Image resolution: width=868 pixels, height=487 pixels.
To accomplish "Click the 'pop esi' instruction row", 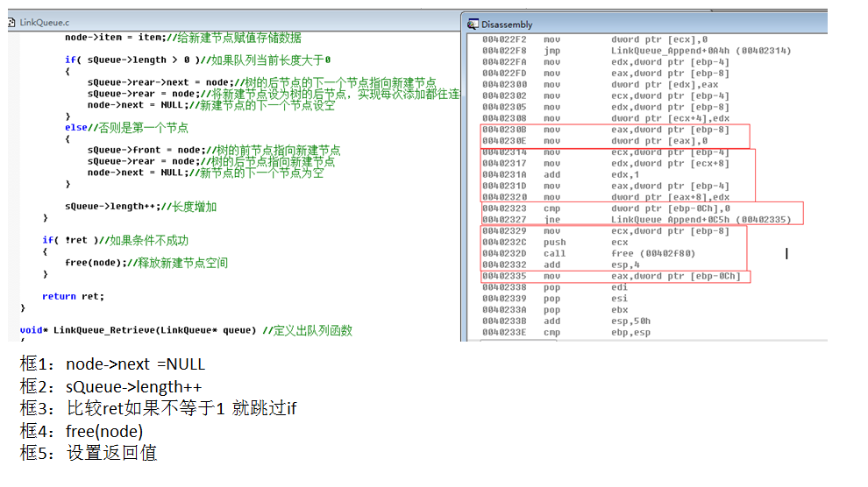I will click(x=555, y=299).
